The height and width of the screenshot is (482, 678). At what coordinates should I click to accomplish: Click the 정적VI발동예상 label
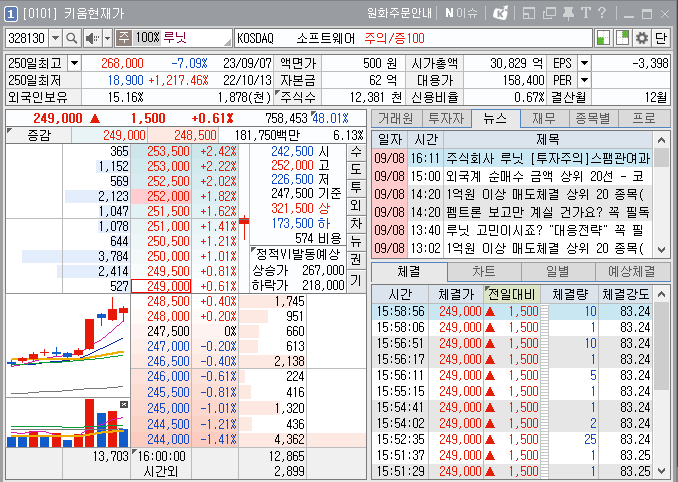(298, 254)
